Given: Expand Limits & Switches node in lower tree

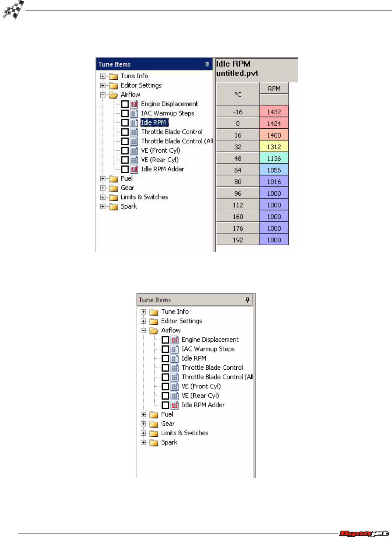Looking at the screenshot, I should 143,433.
